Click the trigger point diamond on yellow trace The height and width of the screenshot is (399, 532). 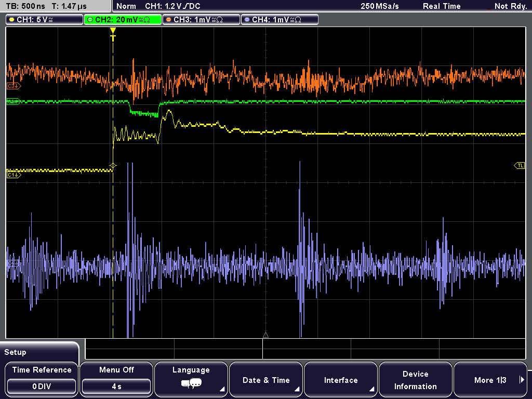tap(113, 166)
